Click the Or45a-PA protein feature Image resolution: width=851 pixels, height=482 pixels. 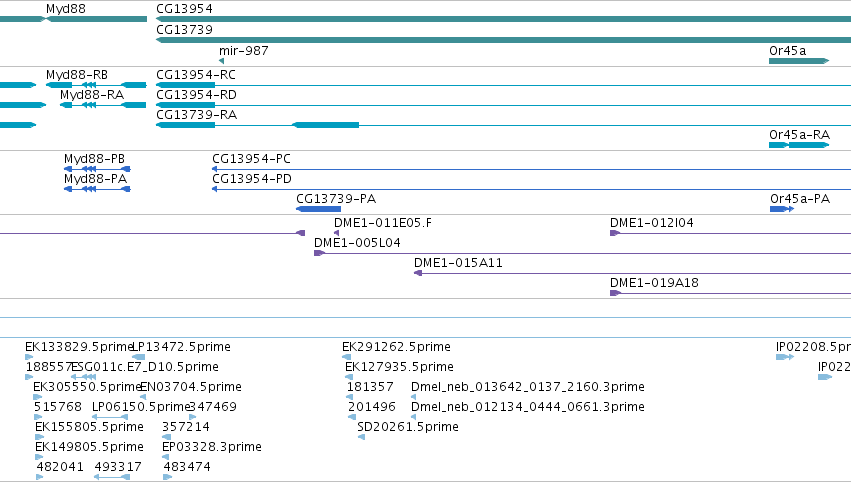click(782, 209)
